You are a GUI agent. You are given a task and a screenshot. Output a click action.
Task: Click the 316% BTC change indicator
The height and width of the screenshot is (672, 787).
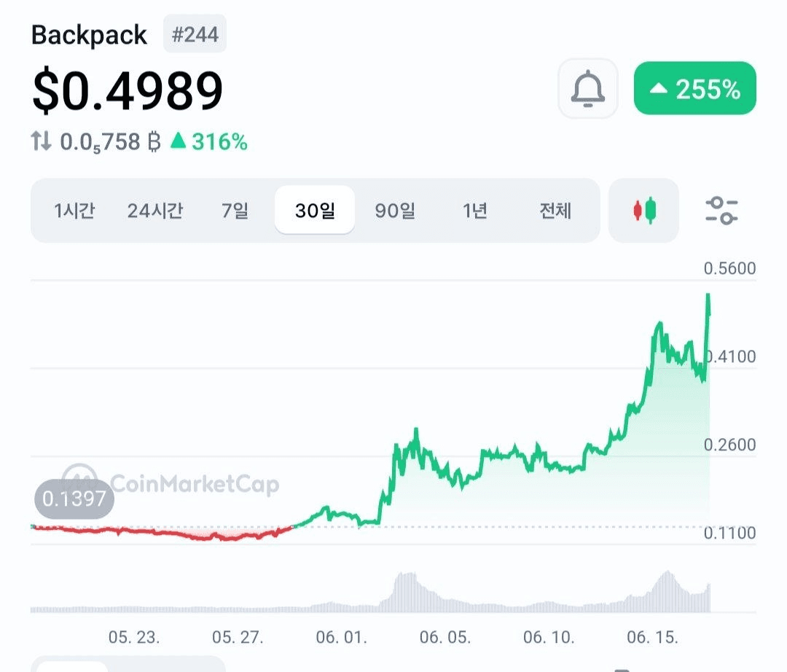click(209, 141)
